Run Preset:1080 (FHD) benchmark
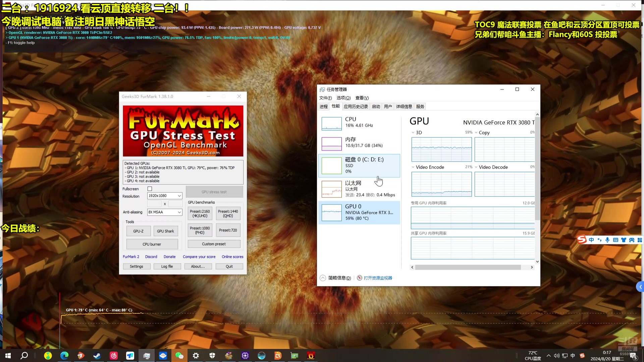This screenshot has height=362, width=644. coord(200,230)
